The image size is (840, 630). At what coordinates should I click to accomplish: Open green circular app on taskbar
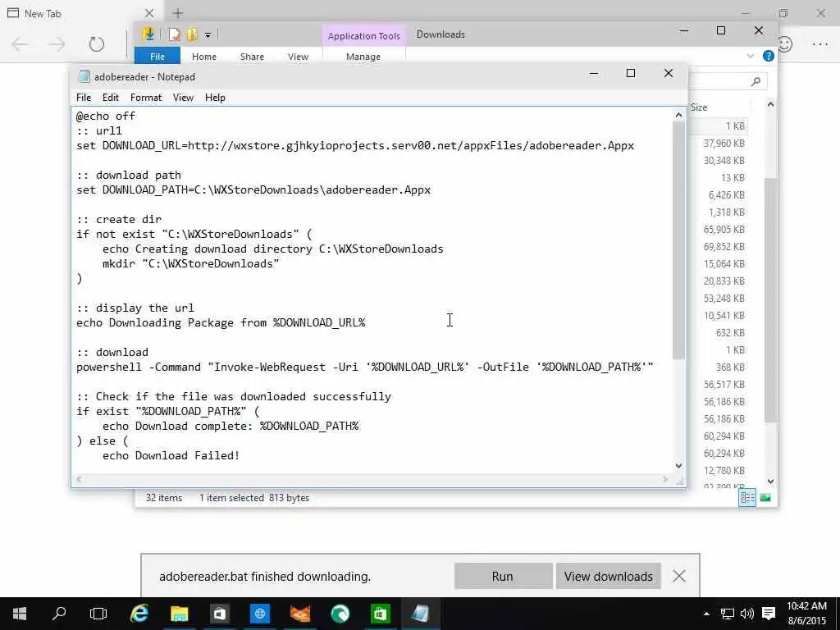pos(340,614)
